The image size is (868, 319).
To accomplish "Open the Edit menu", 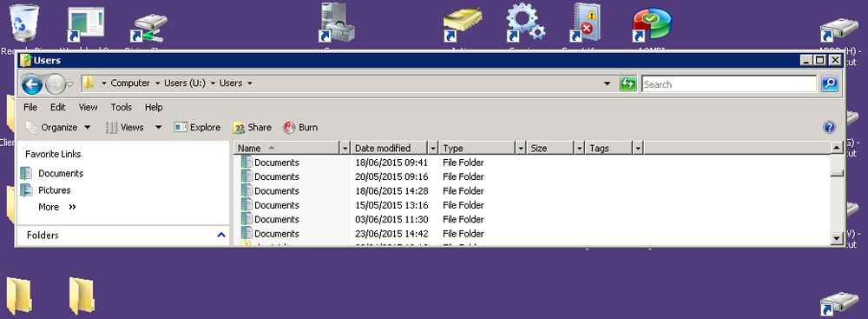I will pos(57,107).
